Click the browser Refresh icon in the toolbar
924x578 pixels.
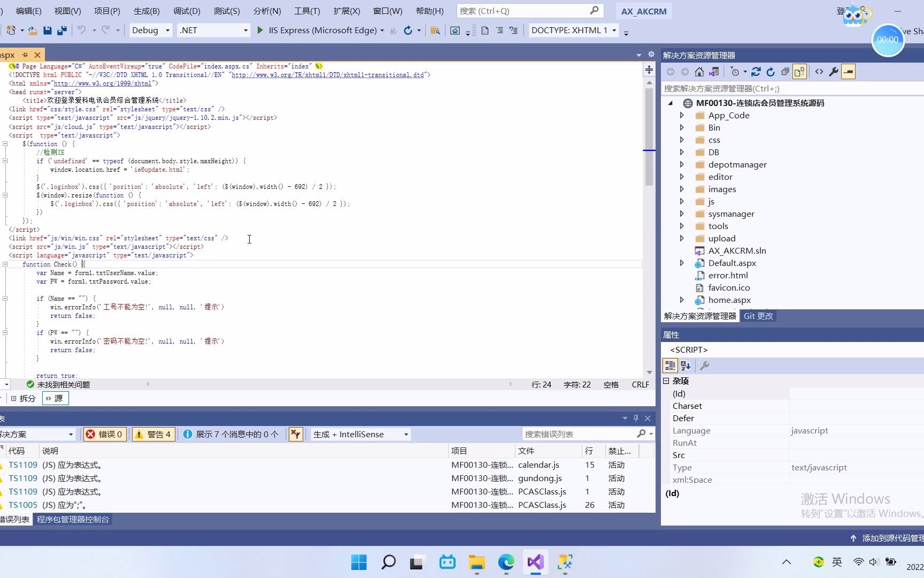408,31
